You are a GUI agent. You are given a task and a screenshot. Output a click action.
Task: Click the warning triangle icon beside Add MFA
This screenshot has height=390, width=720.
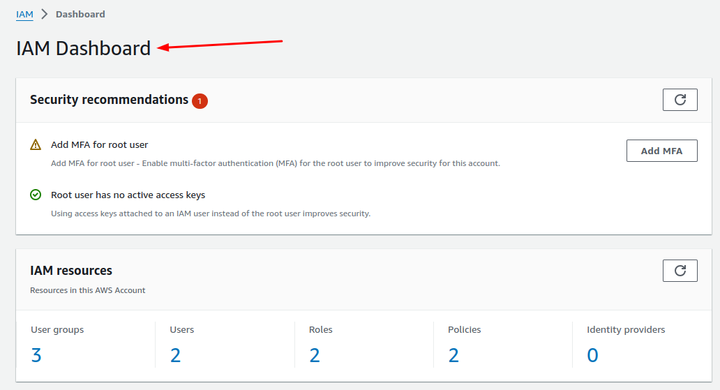pyautogui.click(x=35, y=145)
